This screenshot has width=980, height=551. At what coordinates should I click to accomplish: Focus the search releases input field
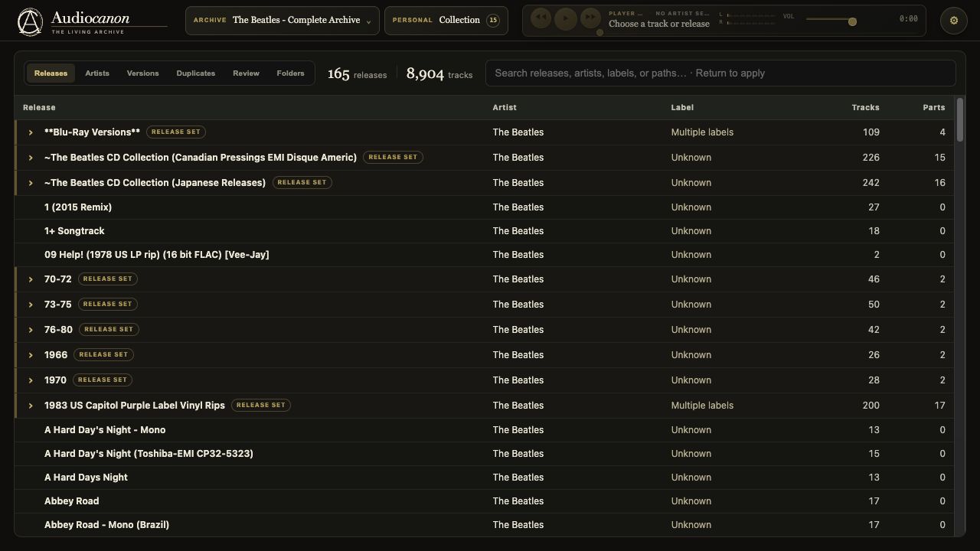click(x=720, y=73)
